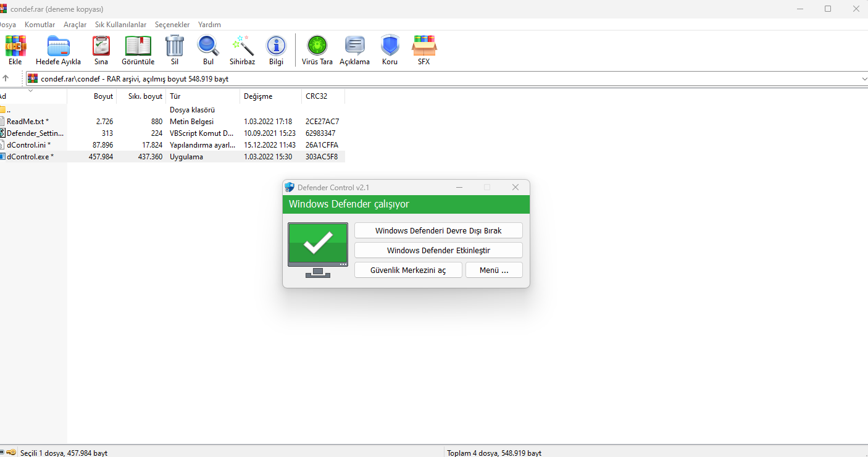Screen dimensions: 868x457
Task: Click the Bul (Find) magnifier icon
Action: point(208,46)
